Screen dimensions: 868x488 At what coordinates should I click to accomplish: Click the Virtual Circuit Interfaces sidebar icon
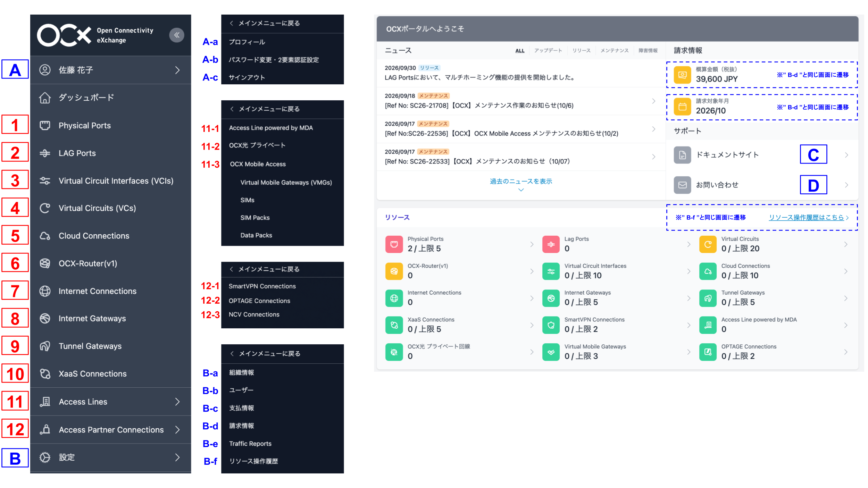pyautogui.click(x=45, y=181)
